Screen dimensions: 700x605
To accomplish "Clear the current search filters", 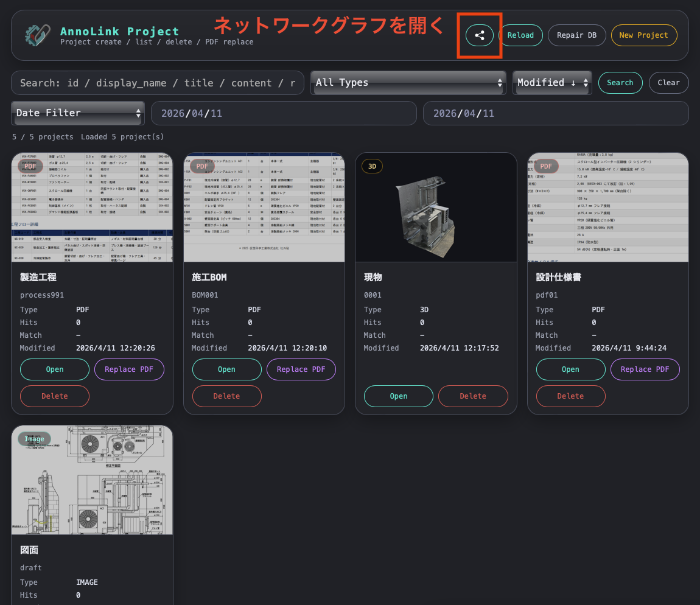I will 668,82.
